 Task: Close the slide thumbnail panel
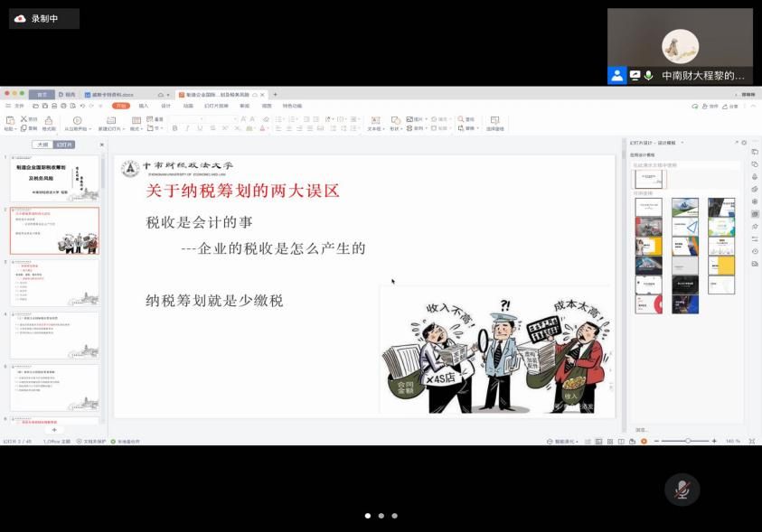101,145
